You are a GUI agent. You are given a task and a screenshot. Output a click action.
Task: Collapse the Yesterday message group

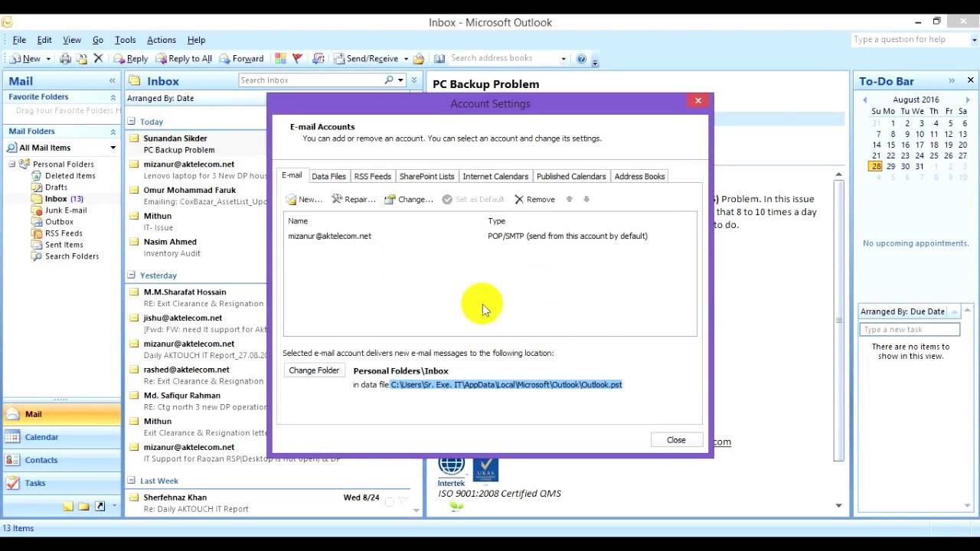point(132,275)
